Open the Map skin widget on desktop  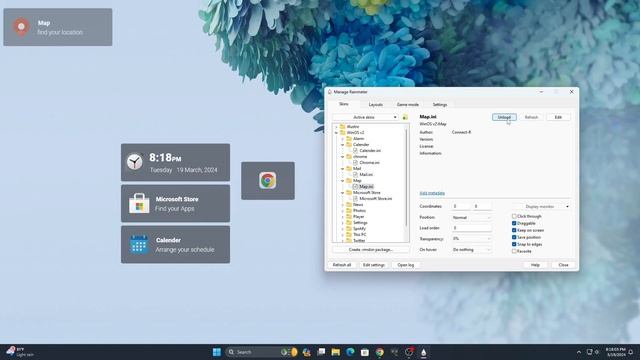coord(58,27)
